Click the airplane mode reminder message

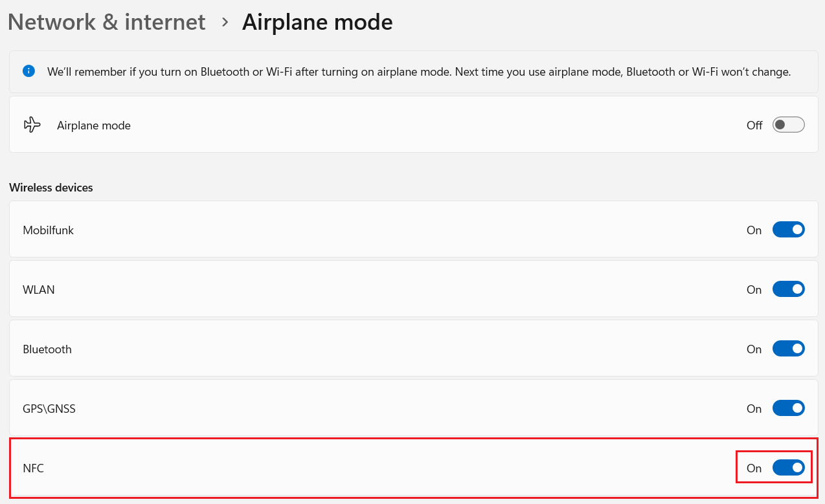[x=419, y=72]
